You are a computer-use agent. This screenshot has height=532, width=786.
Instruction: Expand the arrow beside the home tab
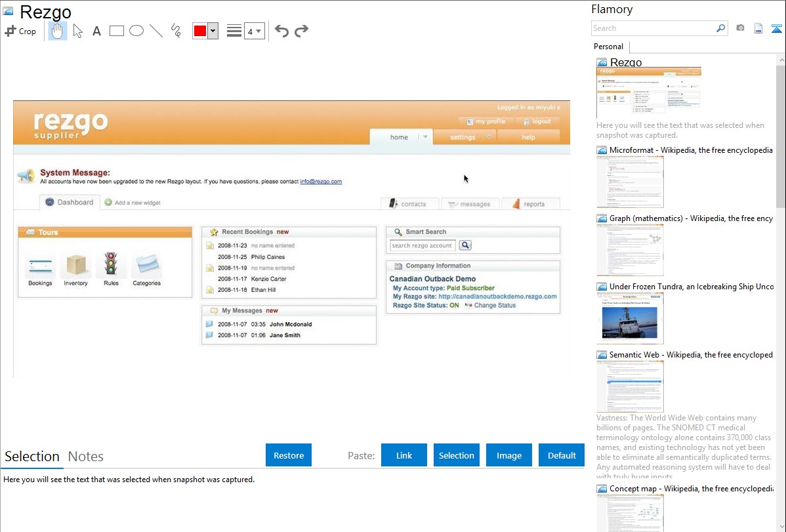click(x=425, y=137)
